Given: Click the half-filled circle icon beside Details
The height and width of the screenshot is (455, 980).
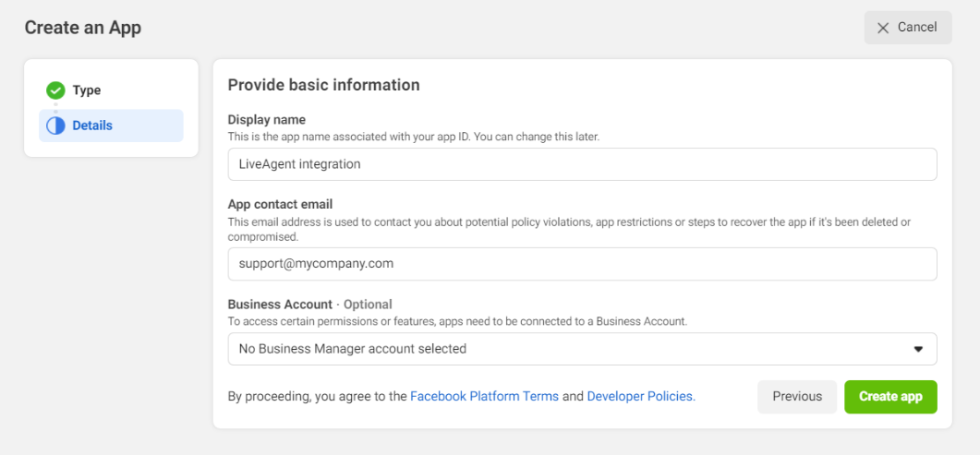Looking at the screenshot, I should tap(55, 126).
